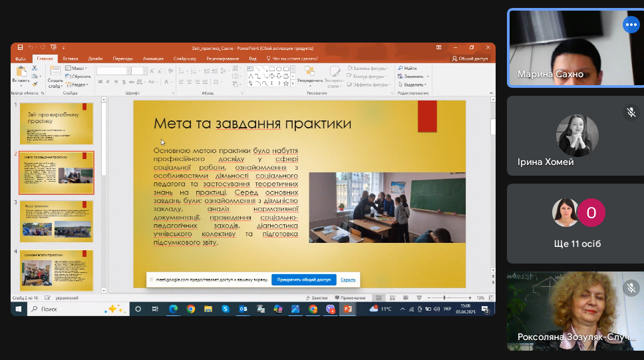
Task: Open File Explorer from the taskbar
Action: pos(208,309)
